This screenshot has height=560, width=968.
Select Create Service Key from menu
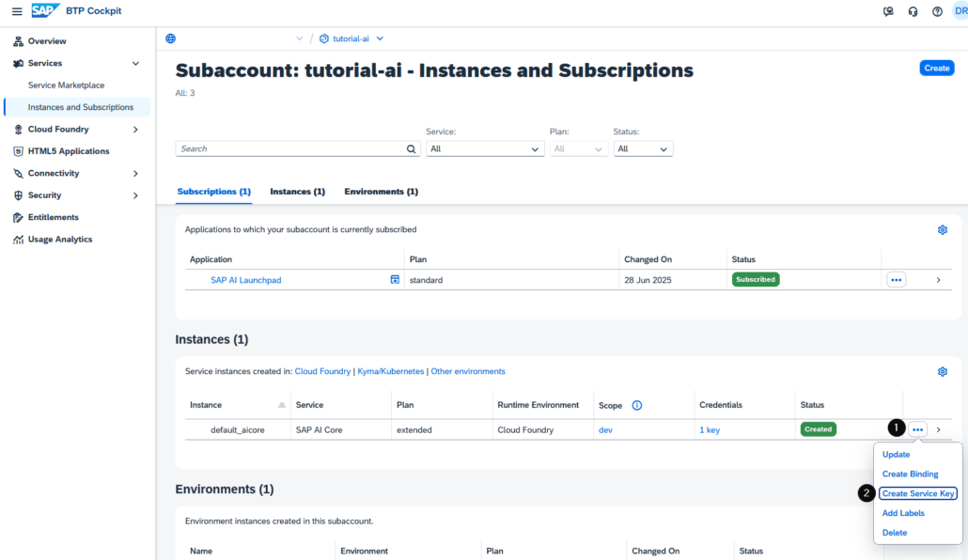tap(918, 493)
